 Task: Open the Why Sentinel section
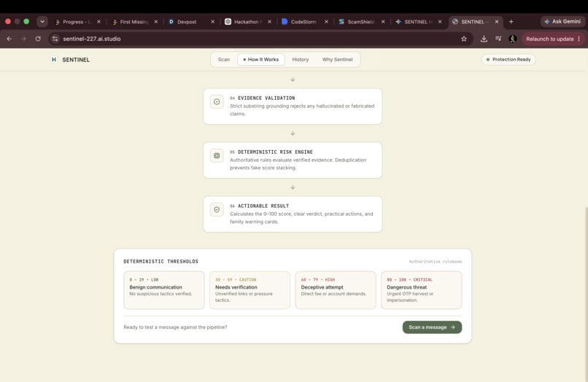point(338,60)
